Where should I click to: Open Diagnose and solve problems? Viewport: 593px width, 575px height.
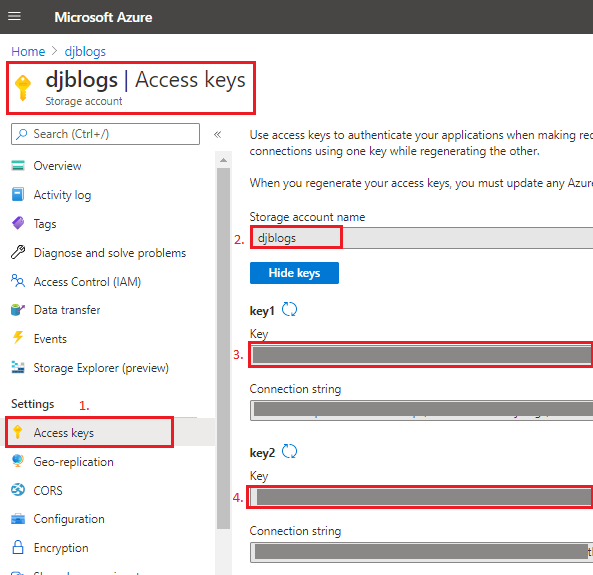click(110, 253)
